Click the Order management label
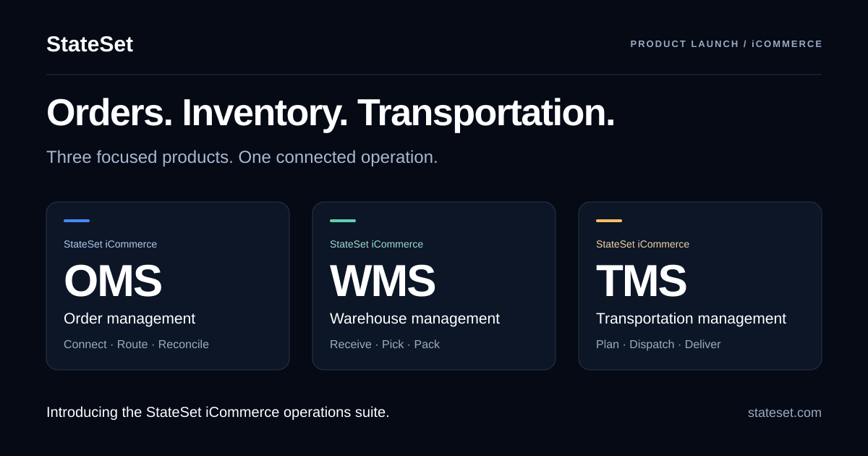The image size is (868, 456). pyautogui.click(x=129, y=318)
